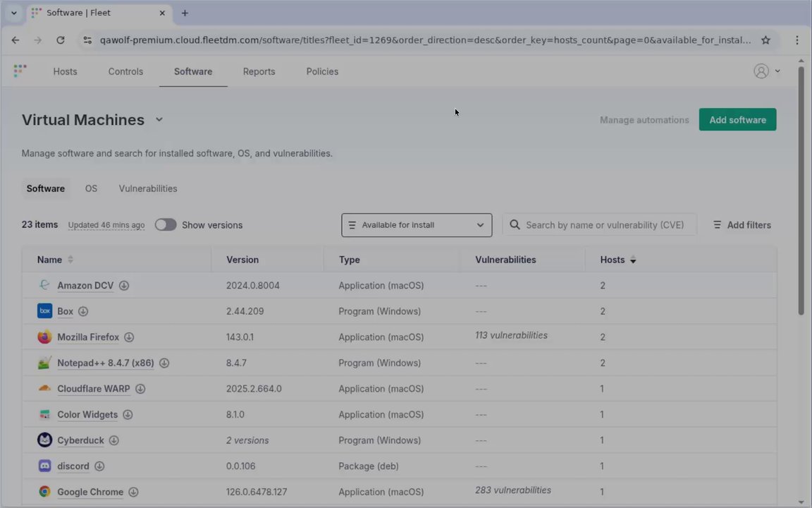
Task: Click the page vertical scrollbar thumb
Action: click(801, 190)
